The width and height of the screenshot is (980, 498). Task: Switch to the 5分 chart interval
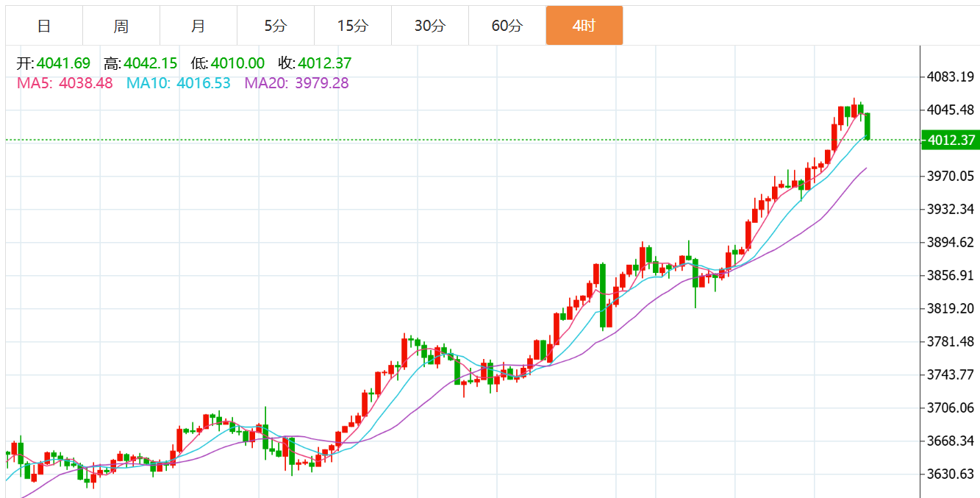tap(276, 26)
